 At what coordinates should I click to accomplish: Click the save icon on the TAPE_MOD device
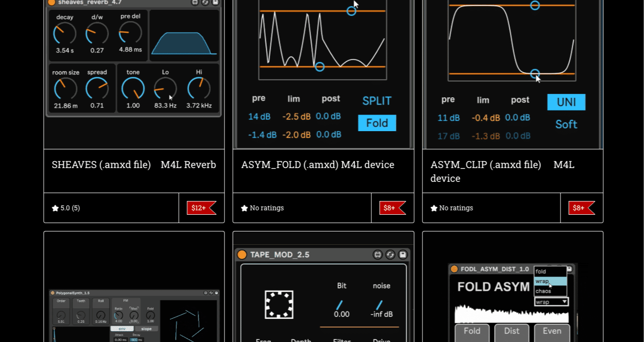point(402,255)
